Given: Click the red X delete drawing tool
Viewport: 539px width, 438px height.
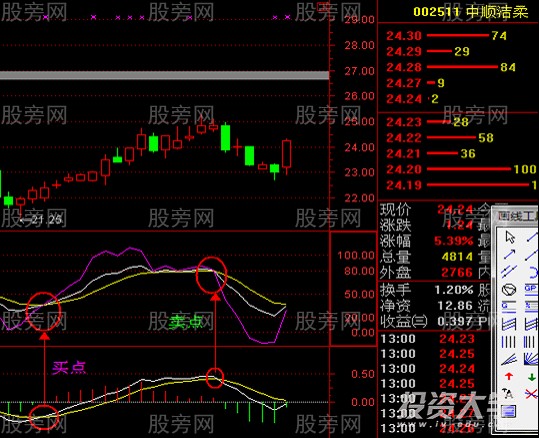Looking at the screenshot, I should [x=531, y=394].
